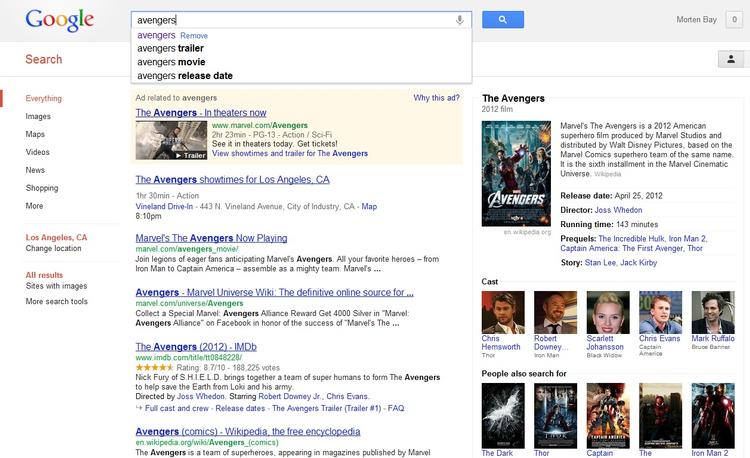The height and width of the screenshot is (458, 750).
Task: Open Wikipedia source link in description
Action: [607, 174]
